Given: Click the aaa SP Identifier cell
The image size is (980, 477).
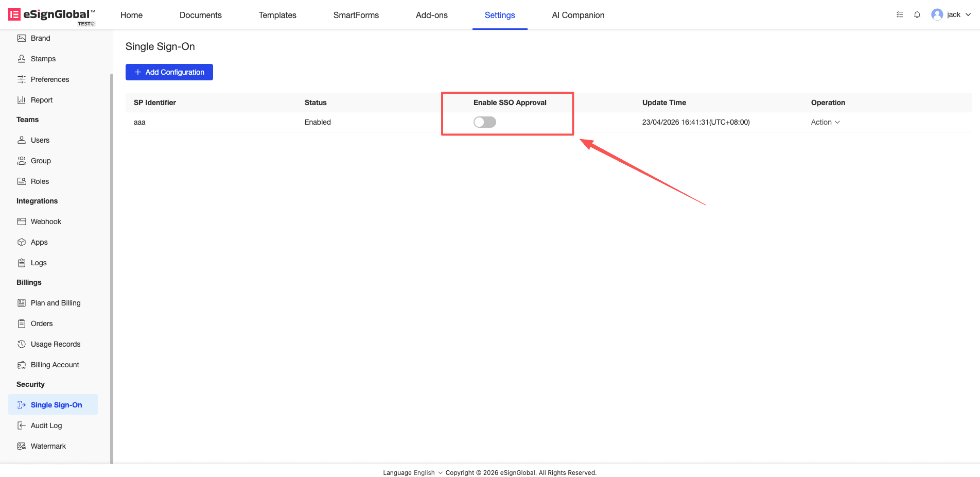Looking at the screenshot, I should pyautogui.click(x=139, y=122).
